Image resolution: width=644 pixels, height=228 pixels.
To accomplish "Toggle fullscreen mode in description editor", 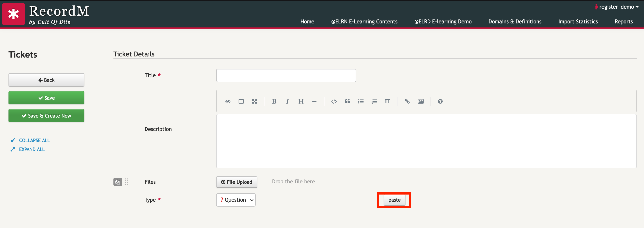I will (255, 101).
